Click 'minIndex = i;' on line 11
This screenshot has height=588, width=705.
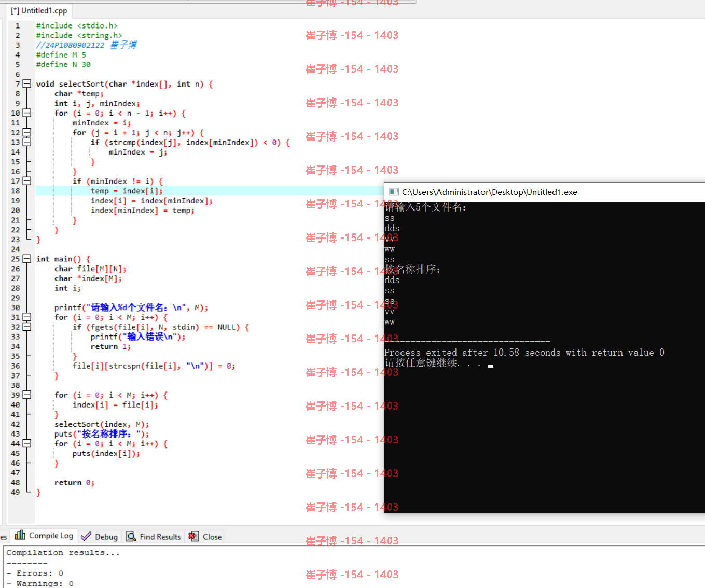(102, 123)
